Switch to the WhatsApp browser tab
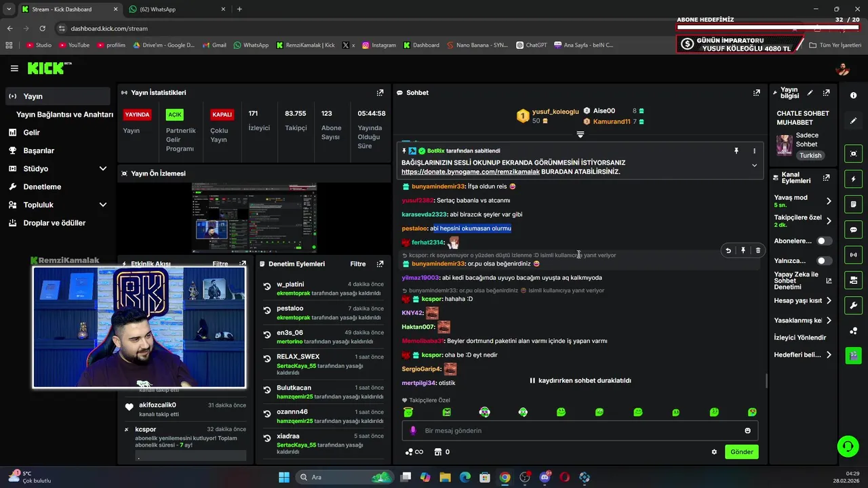 coord(176,9)
